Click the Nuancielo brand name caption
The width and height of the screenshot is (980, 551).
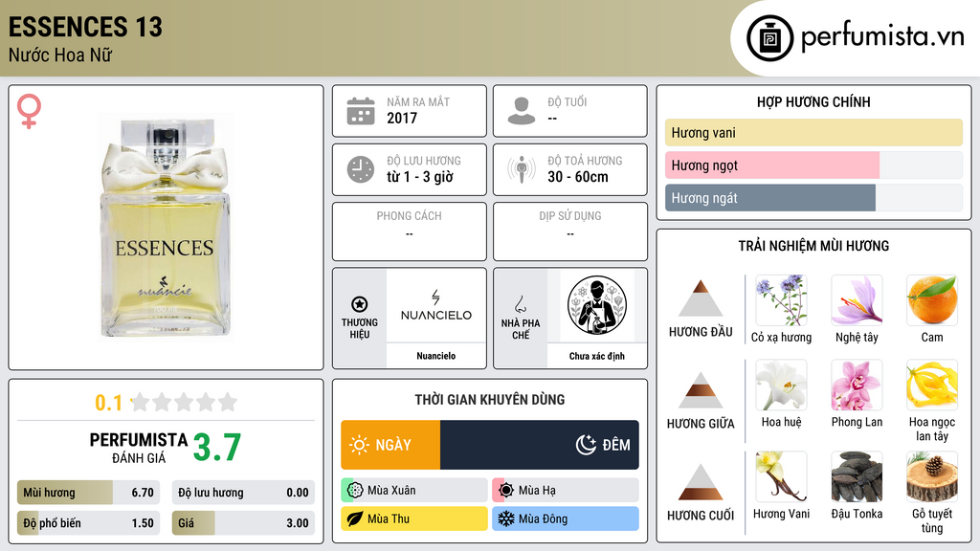(436, 356)
